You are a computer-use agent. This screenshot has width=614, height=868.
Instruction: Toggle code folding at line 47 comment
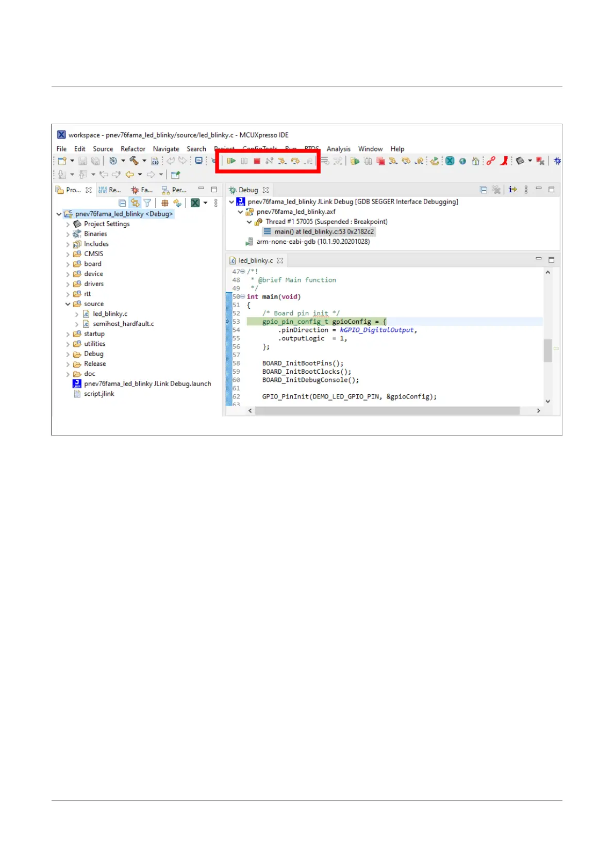click(243, 272)
